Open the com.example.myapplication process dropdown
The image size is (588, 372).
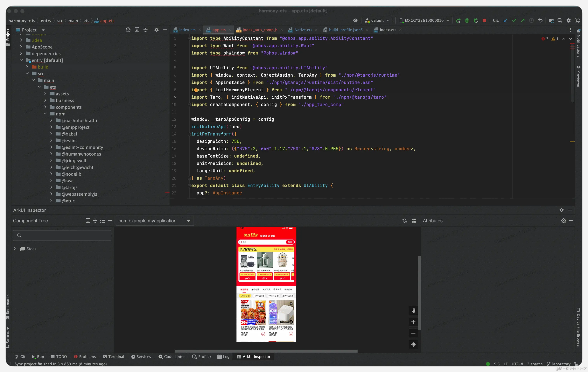155,221
